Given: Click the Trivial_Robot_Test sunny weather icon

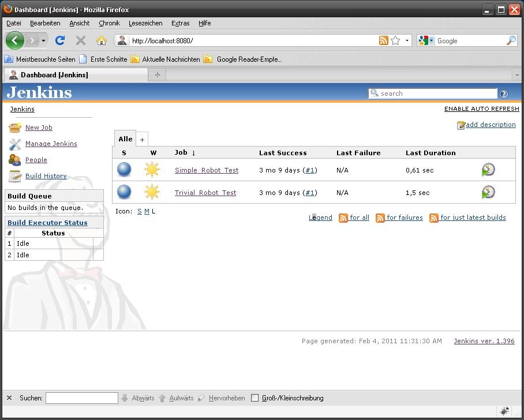Looking at the screenshot, I should [x=152, y=192].
